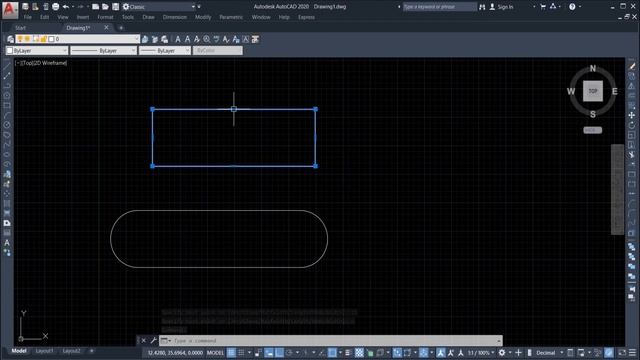Open the layer dropdown showing layer 0

pos(78,39)
